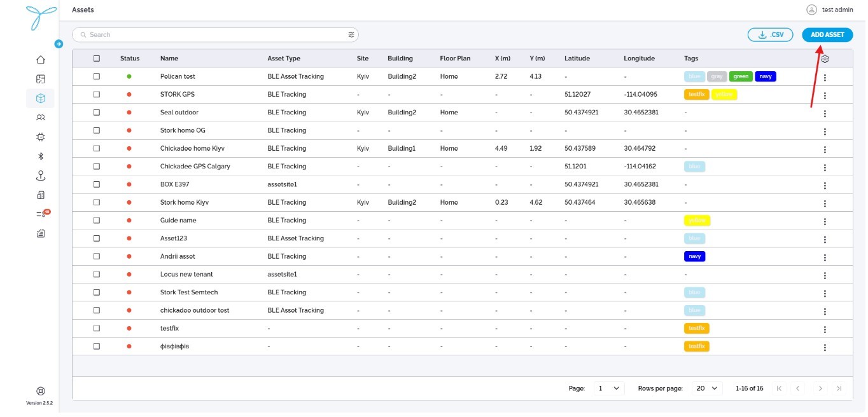
Task: Go to next page arrow
Action: (820, 388)
